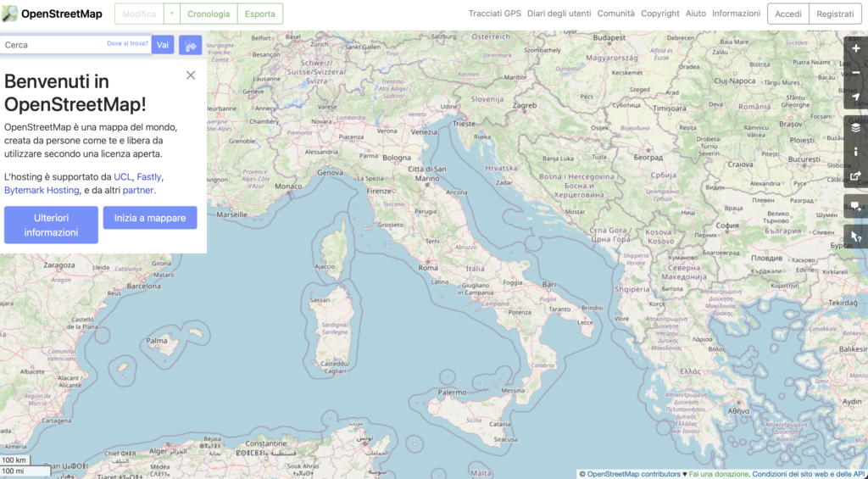Click the Zagreb label on map
Viewport: 868px width, 479px height.
(525, 105)
